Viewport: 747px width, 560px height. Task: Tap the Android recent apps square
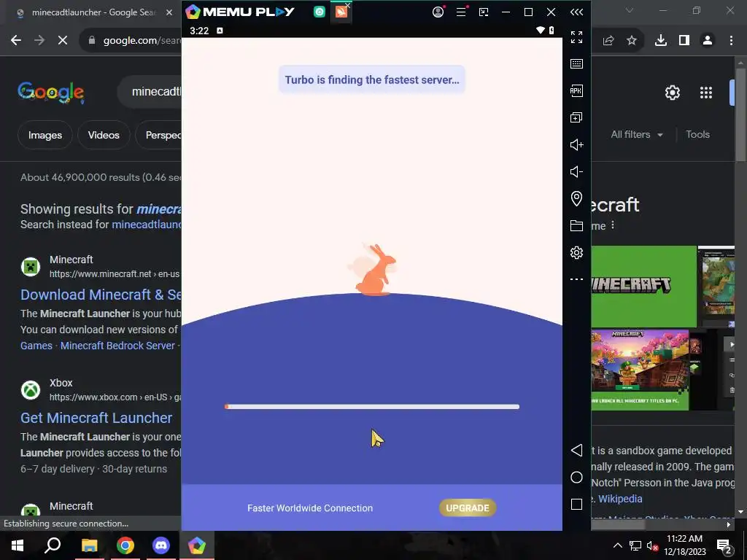point(576,505)
